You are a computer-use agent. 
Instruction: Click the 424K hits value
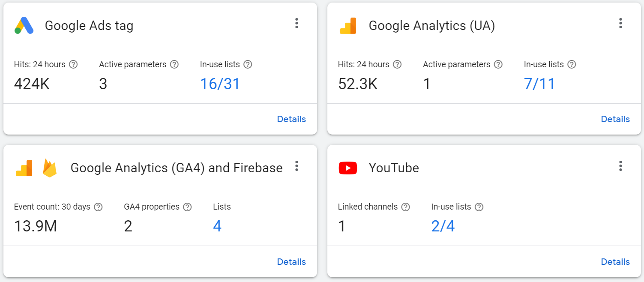point(32,84)
